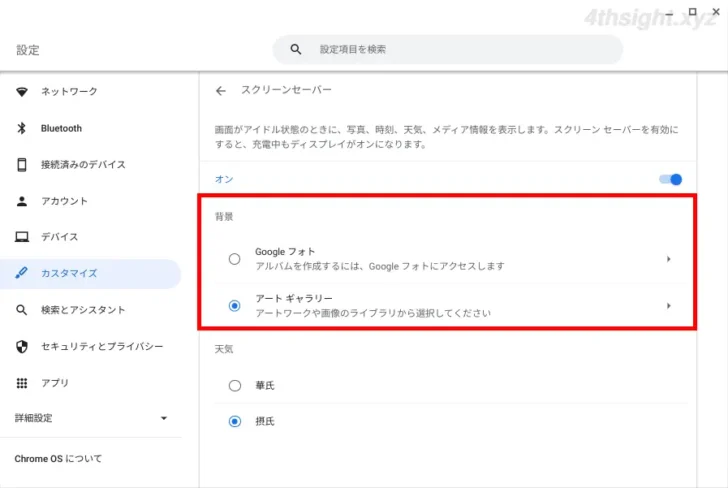The image size is (728, 488).
Task: Open the アカウント section
Action: point(91,201)
